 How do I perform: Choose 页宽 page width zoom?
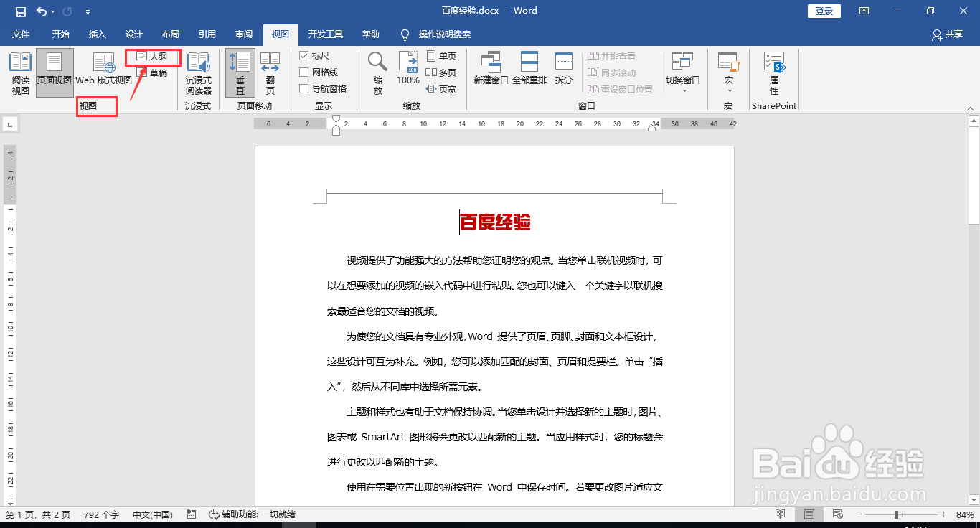point(441,89)
